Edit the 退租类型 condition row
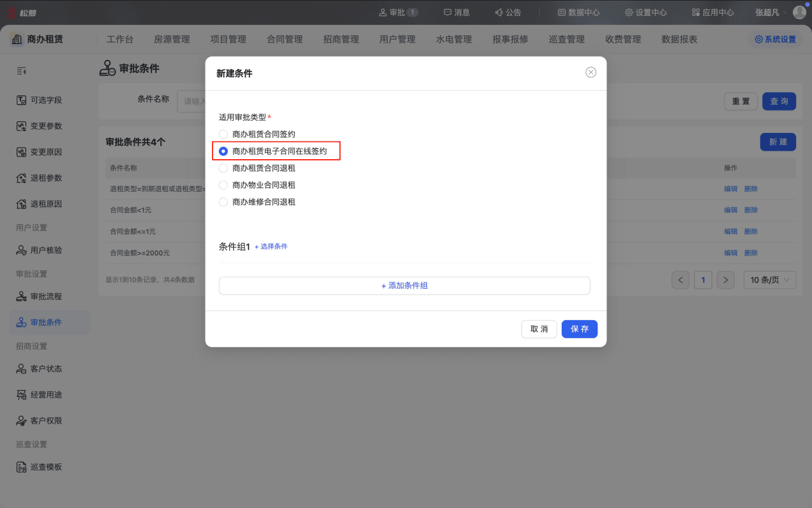This screenshot has width=812, height=508. coord(730,189)
